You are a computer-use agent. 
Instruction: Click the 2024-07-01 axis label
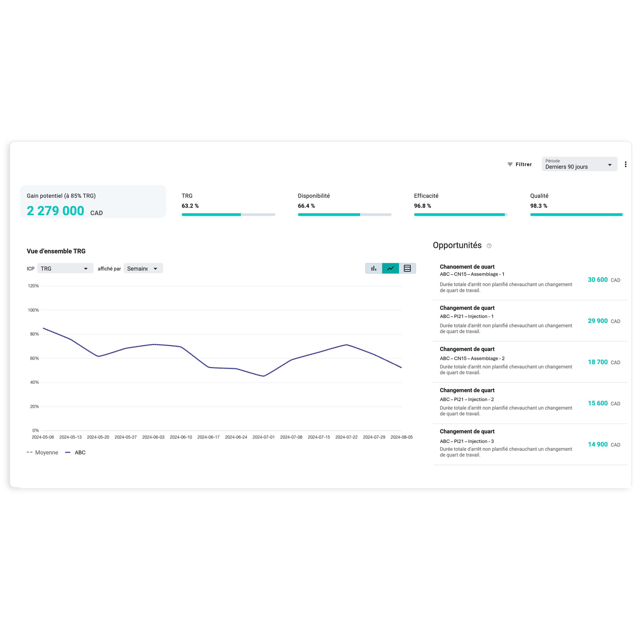pos(263,437)
